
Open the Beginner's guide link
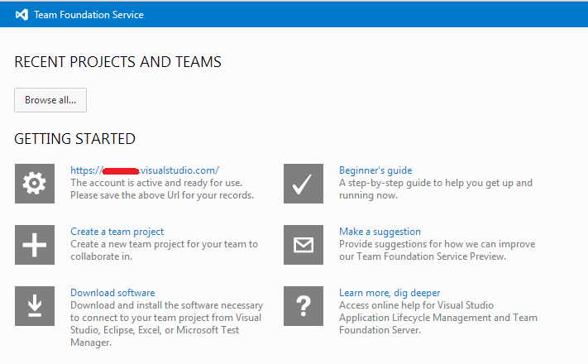[x=375, y=170]
